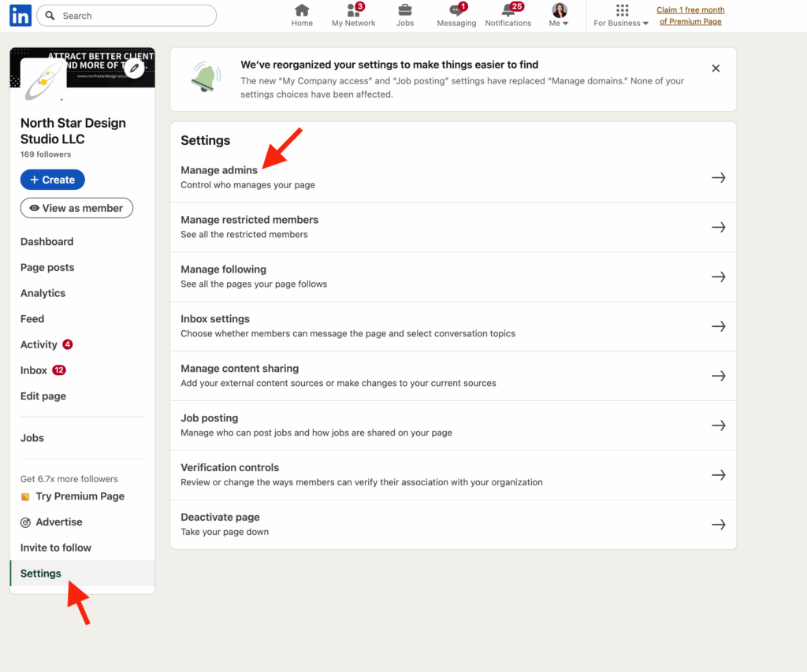Open the Messaging chat bubble icon
The image size is (807, 672).
pyautogui.click(x=456, y=9)
